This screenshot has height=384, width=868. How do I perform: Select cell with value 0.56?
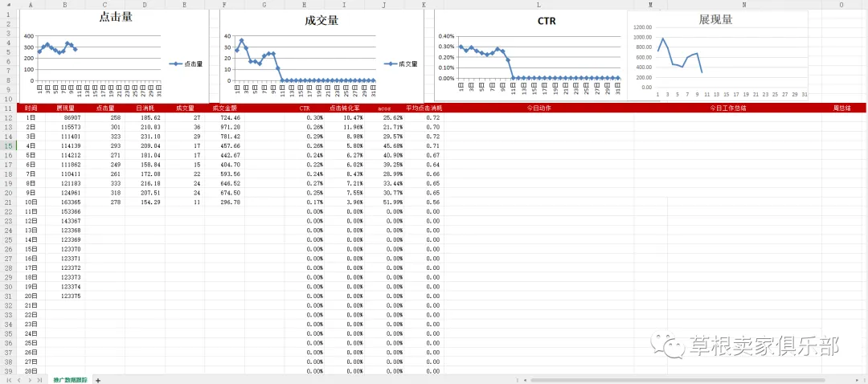point(424,202)
